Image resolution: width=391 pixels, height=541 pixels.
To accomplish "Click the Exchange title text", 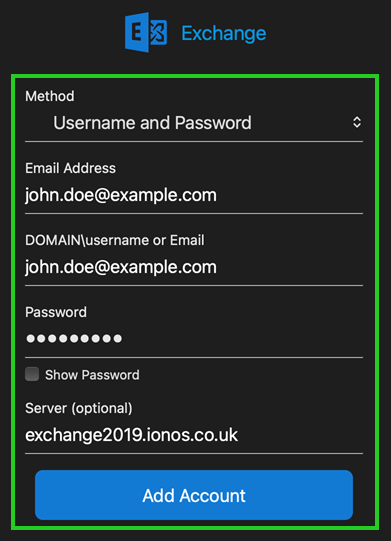I will pos(224,34).
